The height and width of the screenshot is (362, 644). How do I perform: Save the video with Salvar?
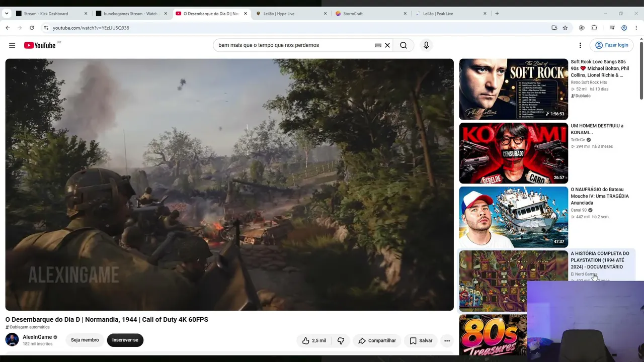(x=421, y=340)
